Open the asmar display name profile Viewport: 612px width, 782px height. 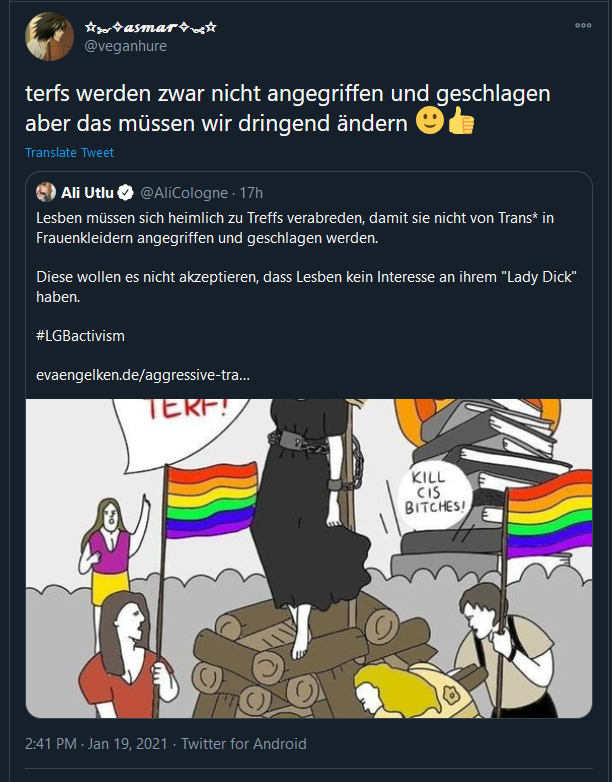[x=150, y=27]
